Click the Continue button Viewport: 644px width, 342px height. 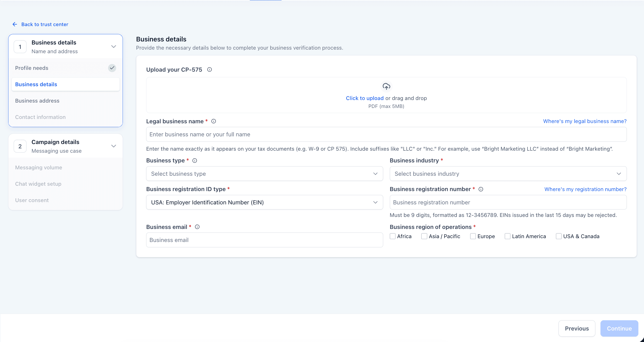point(619,328)
